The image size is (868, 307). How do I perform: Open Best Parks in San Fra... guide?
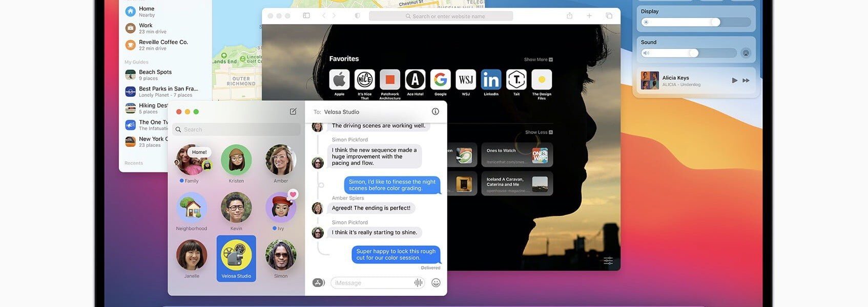165,92
